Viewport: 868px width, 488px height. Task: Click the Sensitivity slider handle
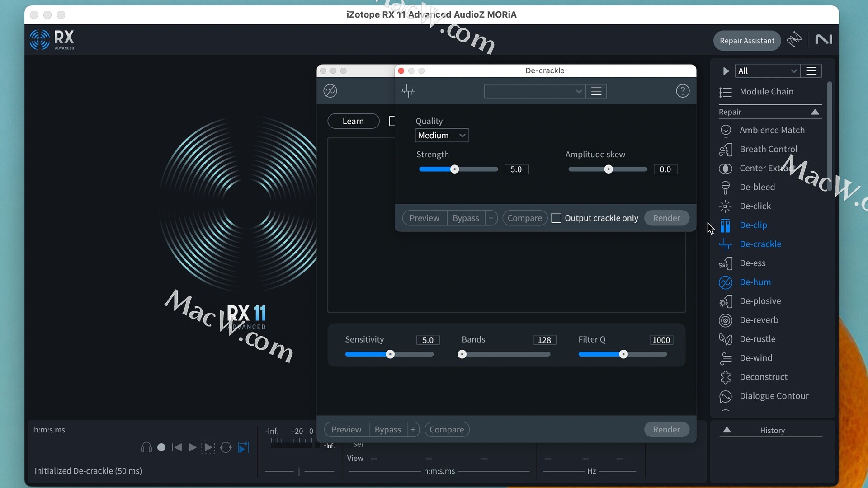tap(390, 354)
